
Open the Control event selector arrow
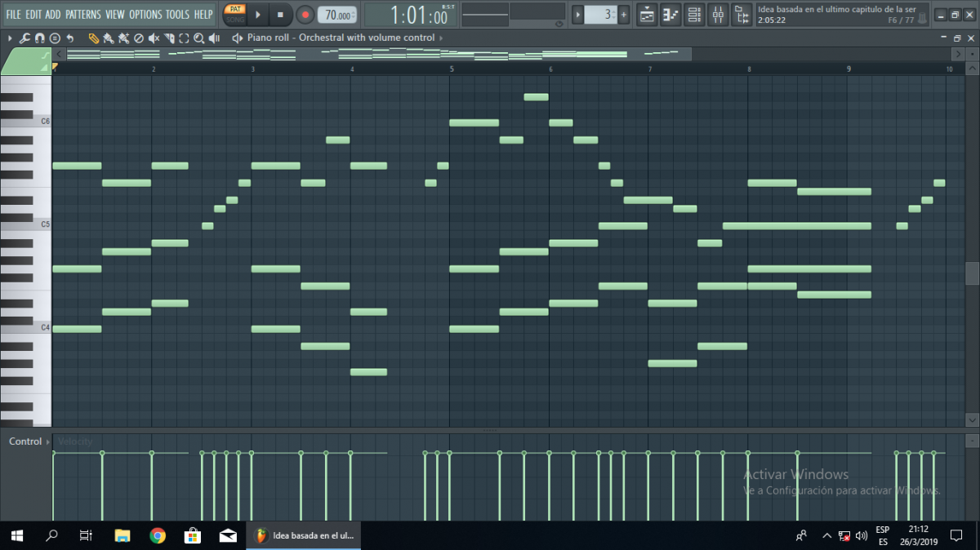[x=47, y=441]
